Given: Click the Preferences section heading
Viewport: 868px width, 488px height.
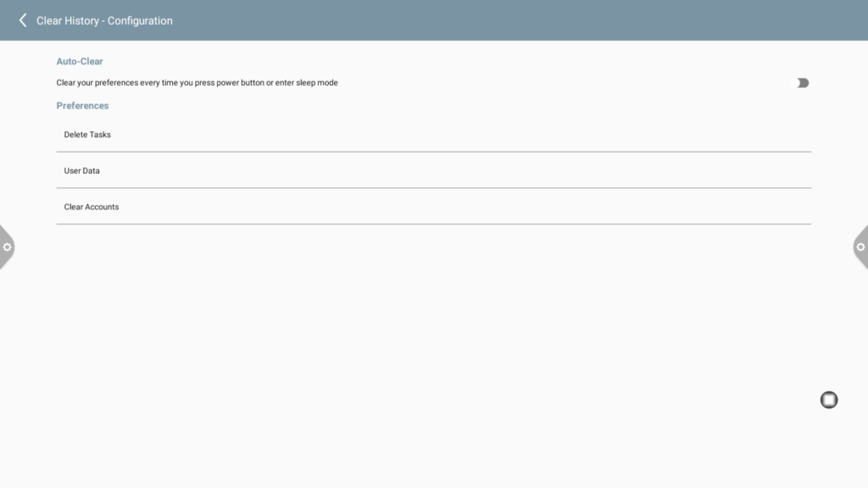Looking at the screenshot, I should pos(82,106).
